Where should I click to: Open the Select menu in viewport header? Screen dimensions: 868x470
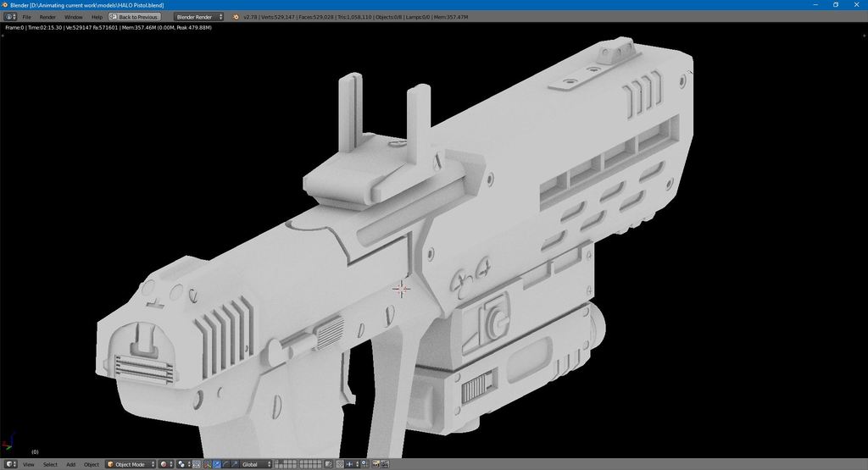(x=50, y=464)
